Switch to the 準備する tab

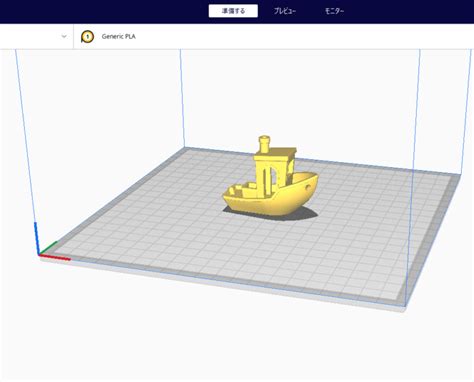click(x=233, y=11)
